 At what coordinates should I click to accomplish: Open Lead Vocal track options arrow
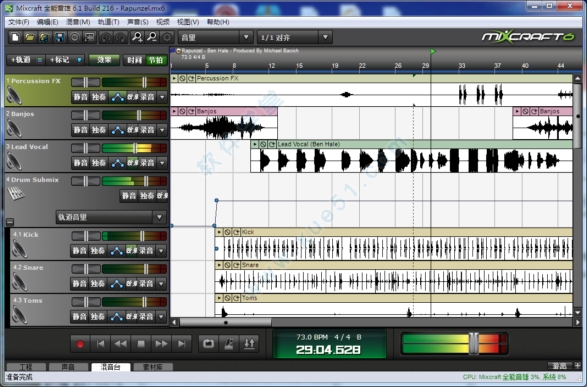coord(162,163)
